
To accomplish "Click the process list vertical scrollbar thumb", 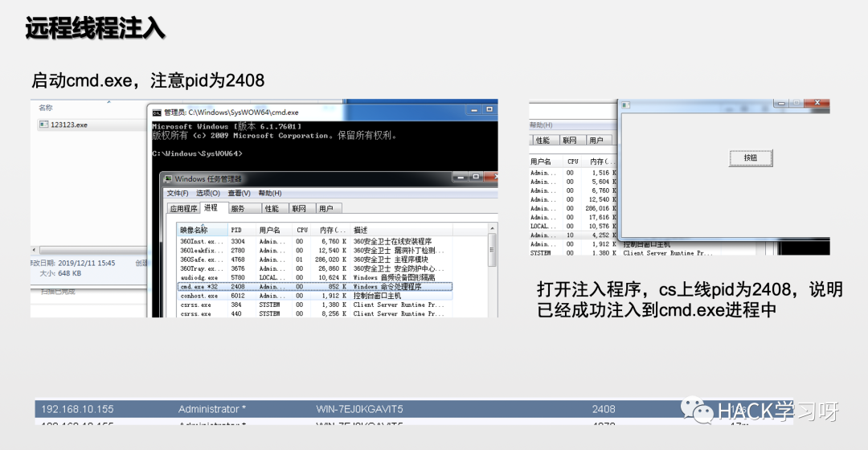I will coord(492,250).
